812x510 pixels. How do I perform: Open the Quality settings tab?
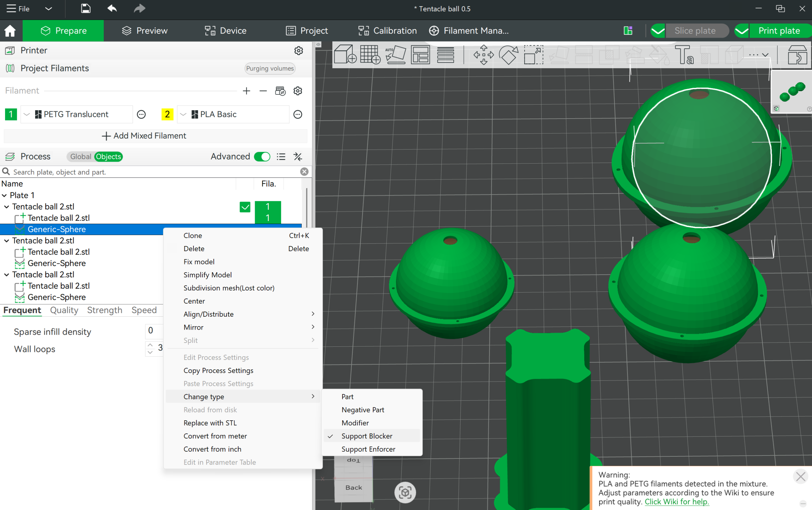coord(64,310)
